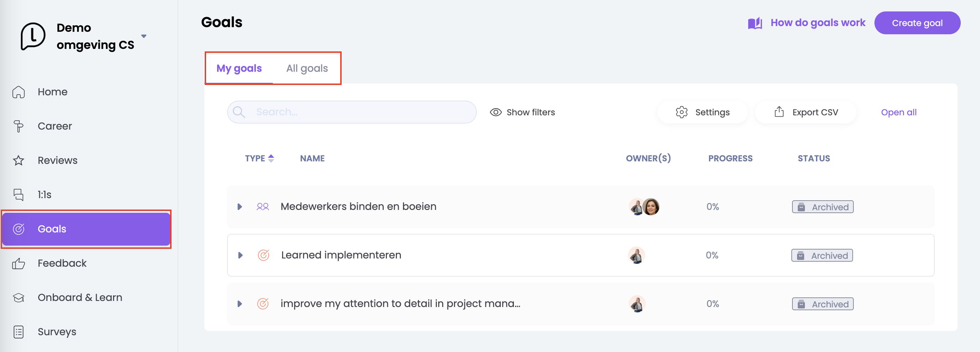Expand the Medewerkers binden en boeien goal
The image size is (980, 352).
pyautogui.click(x=240, y=207)
